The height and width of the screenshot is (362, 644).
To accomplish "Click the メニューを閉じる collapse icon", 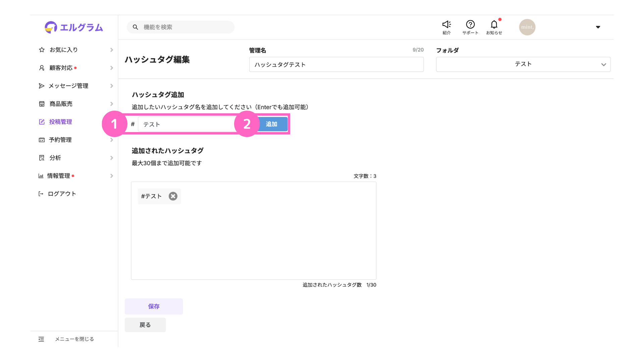I will pos(41,339).
